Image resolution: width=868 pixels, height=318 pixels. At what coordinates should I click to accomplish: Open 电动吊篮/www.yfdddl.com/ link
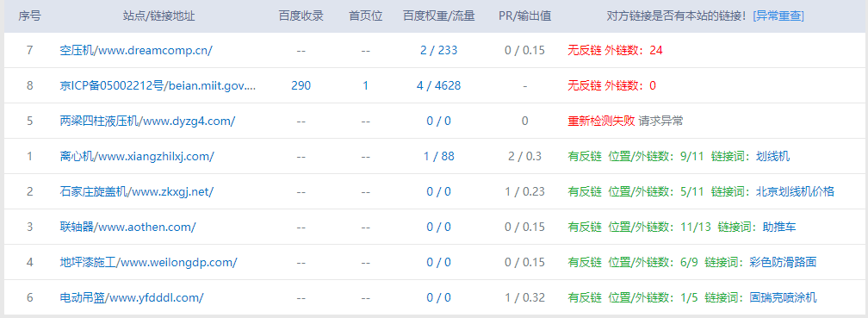point(132,298)
